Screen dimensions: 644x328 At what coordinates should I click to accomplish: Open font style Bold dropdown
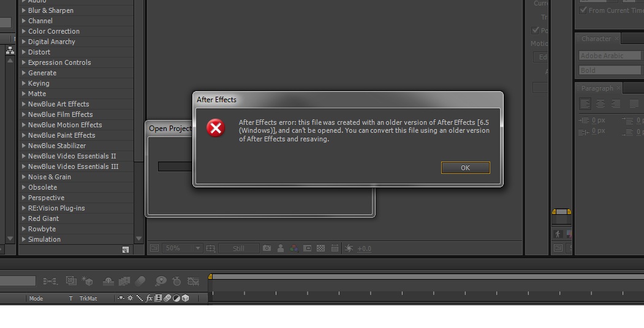click(x=610, y=70)
